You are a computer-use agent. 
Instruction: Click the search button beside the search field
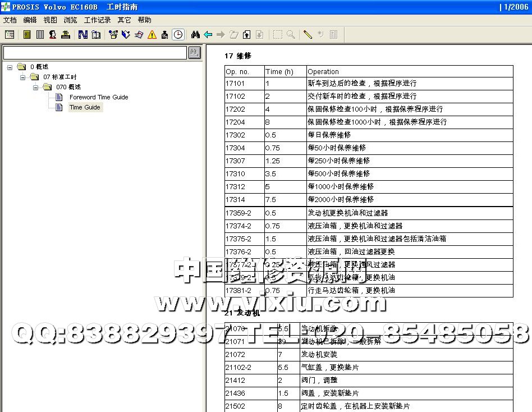tap(194, 53)
